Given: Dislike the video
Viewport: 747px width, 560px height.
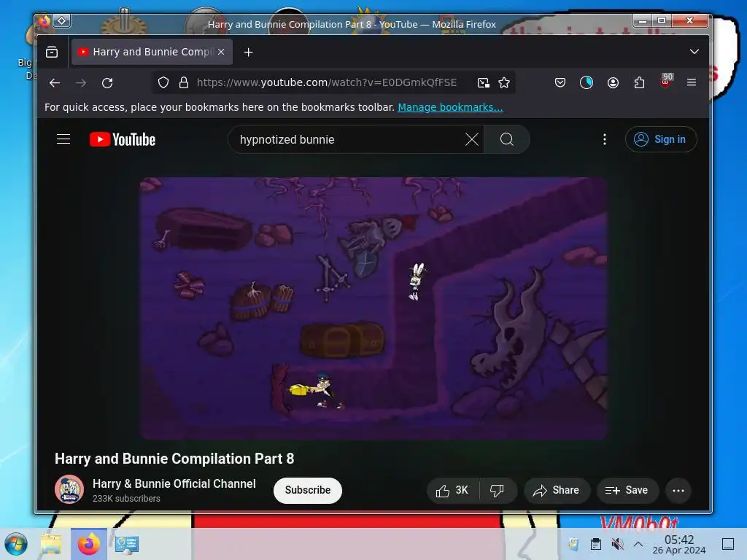Looking at the screenshot, I should 498,491.
